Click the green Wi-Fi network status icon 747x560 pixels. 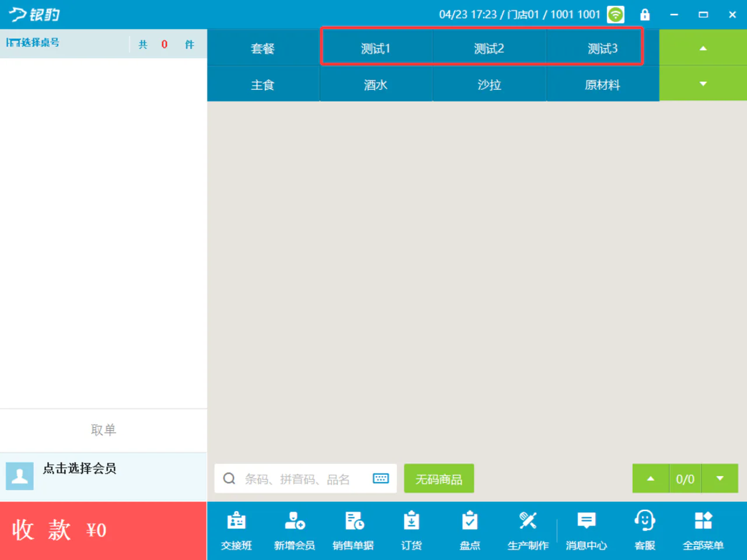click(x=616, y=15)
